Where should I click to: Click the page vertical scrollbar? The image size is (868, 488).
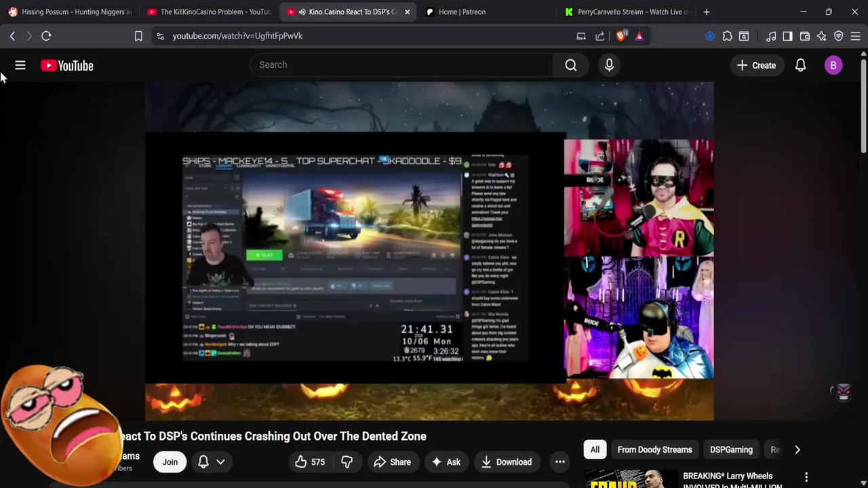click(x=863, y=105)
